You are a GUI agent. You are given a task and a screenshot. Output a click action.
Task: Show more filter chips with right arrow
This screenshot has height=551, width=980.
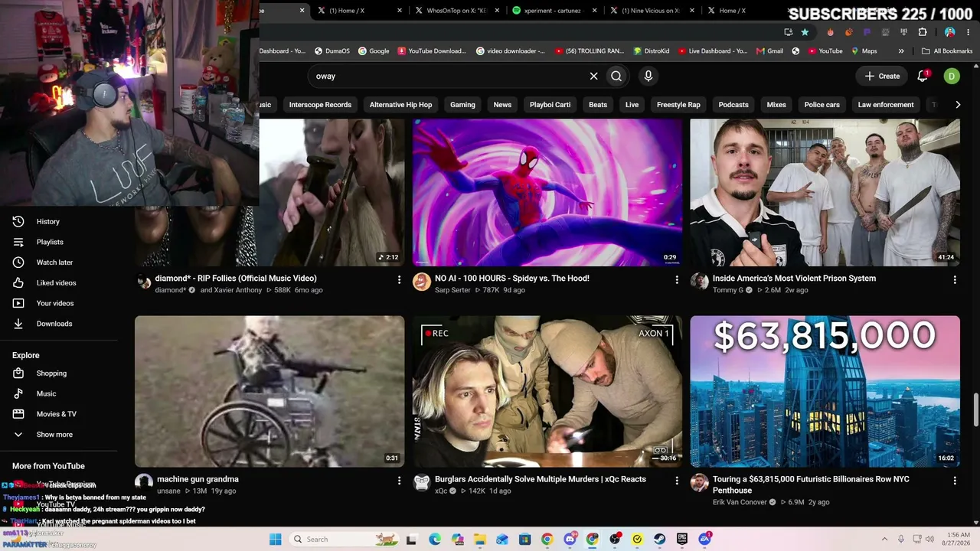click(958, 105)
